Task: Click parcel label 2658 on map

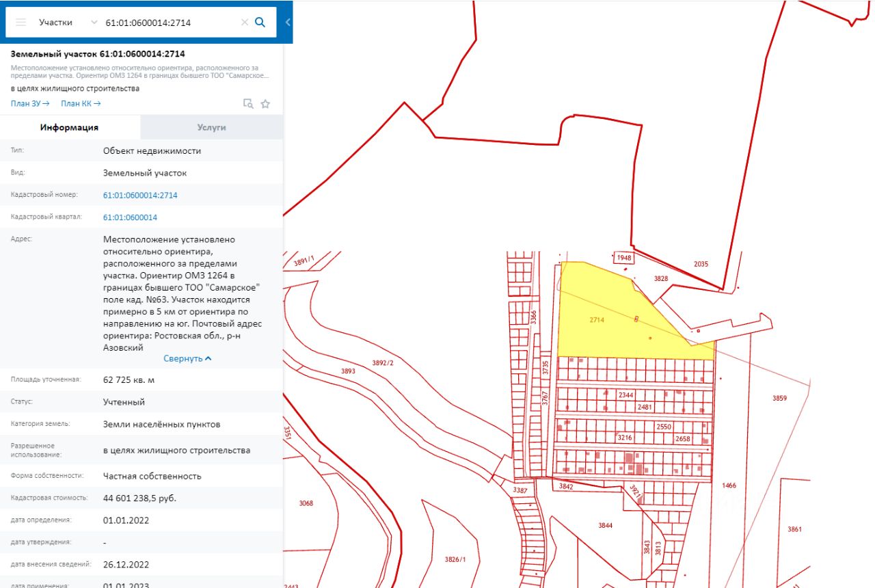Action: click(682, 438)
